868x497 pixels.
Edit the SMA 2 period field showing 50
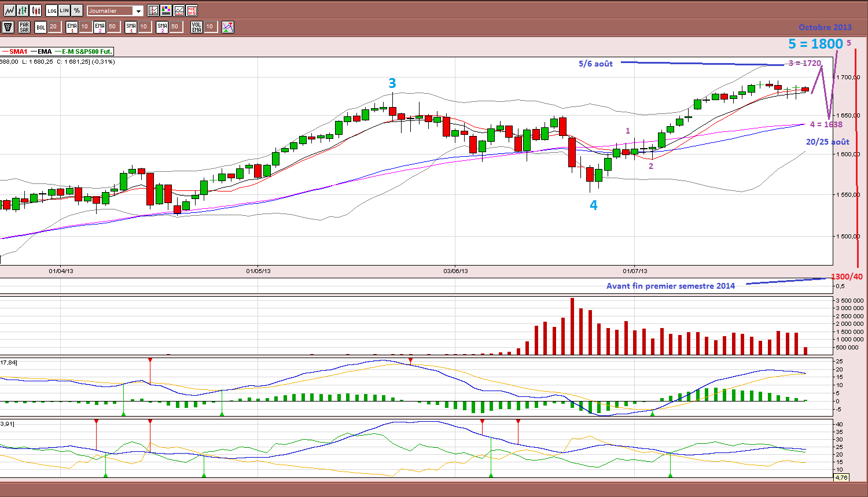pyautogui.click(x=175, y=27)
